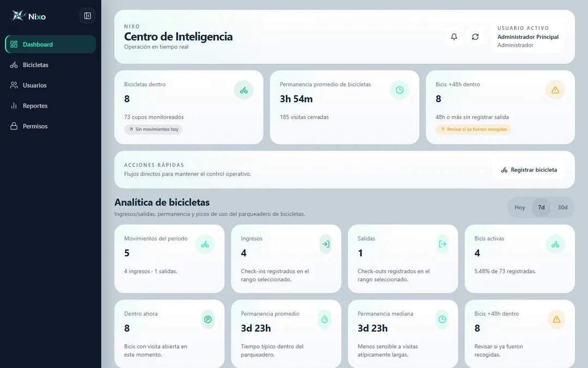588x368 pixels.
Task: Click the bicycle icon on the Movimientos del período card
Action: (x=205, y=245)
